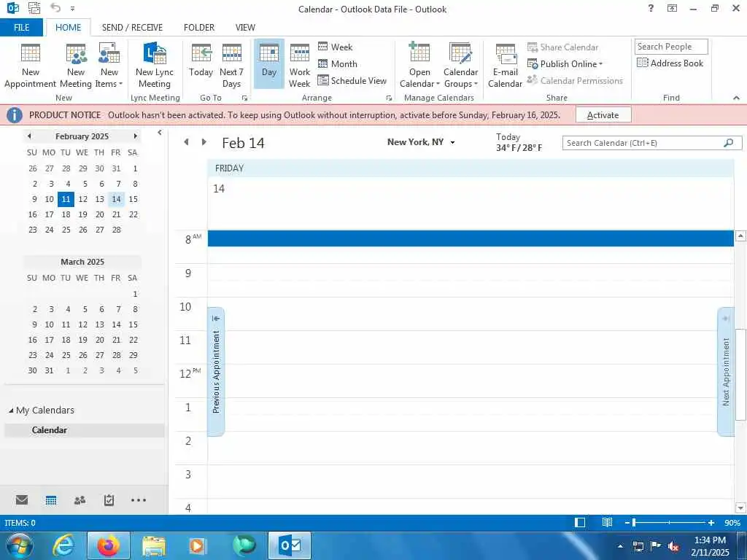Open the Open Calendar dropdown

point(419,65)
